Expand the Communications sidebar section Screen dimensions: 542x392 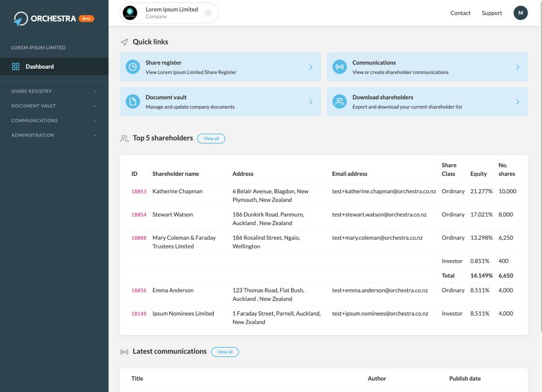[x=54, y=120]
